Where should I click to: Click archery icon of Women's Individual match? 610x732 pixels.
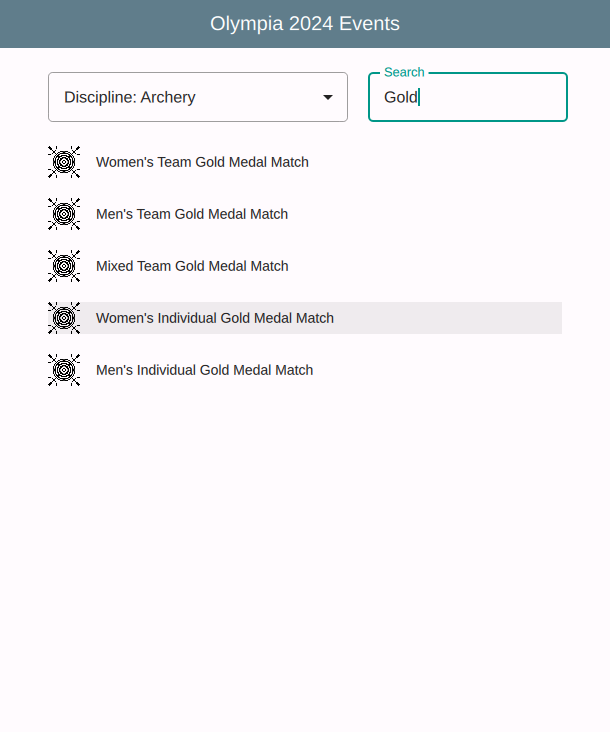[x=64, y=318]
